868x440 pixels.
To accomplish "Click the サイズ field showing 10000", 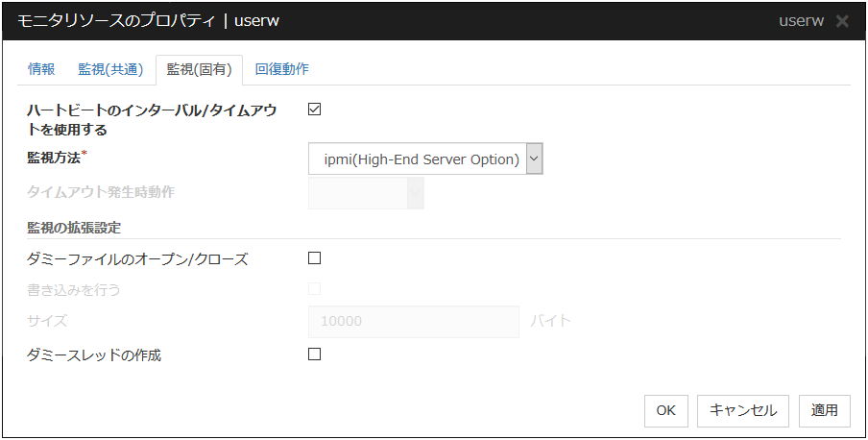I will (x=414, y=321).
